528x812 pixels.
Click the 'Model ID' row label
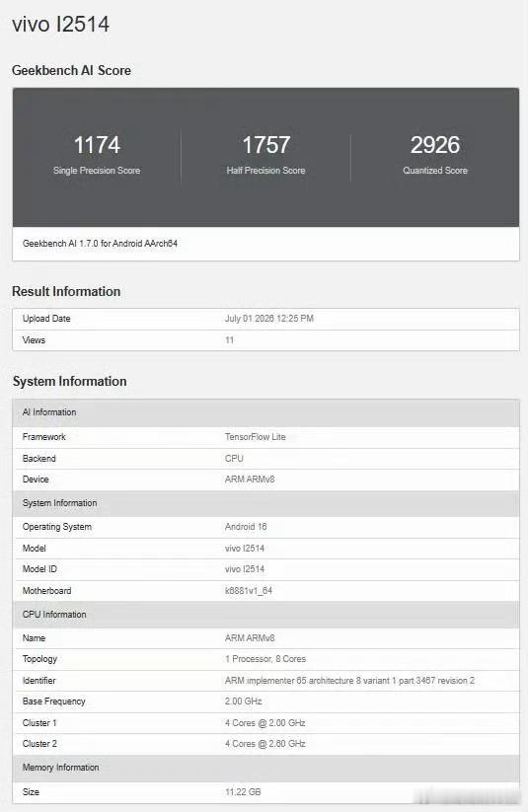coord(39,569)
